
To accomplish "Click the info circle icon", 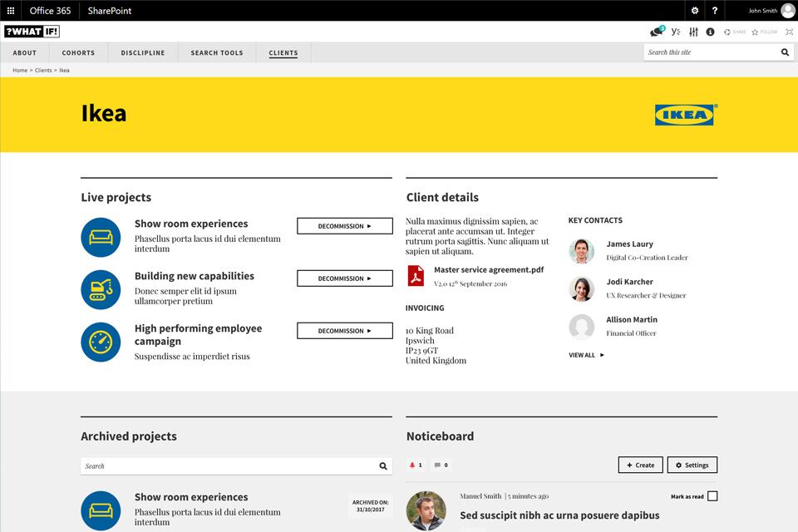I will pos(710,32).
